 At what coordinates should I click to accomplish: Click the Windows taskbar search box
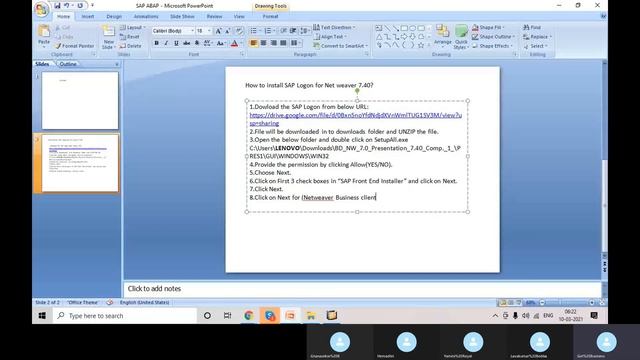tap(125, 316)
